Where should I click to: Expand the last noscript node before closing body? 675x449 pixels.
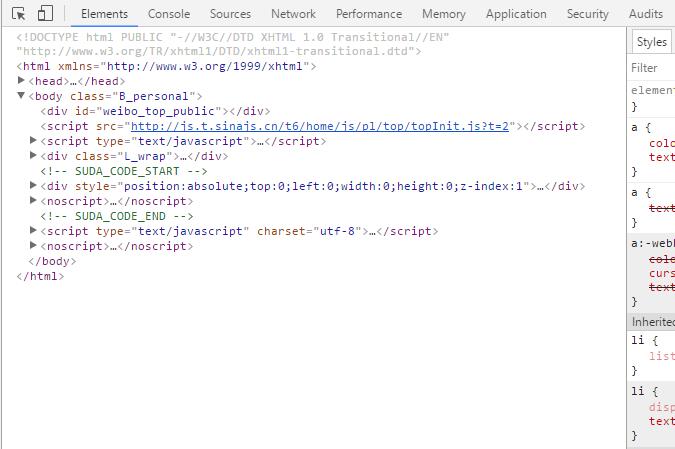point(33,245)
